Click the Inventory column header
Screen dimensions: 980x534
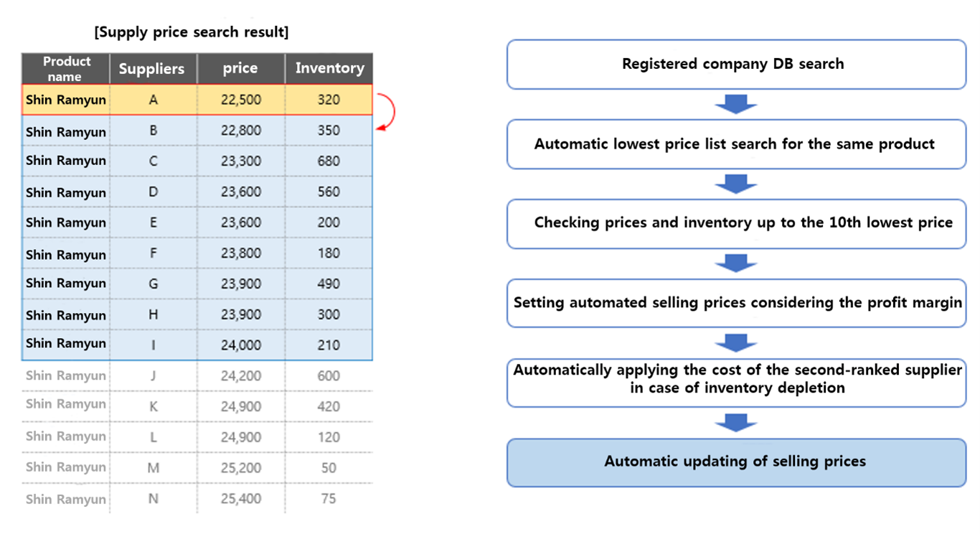[x=329, y=69]
